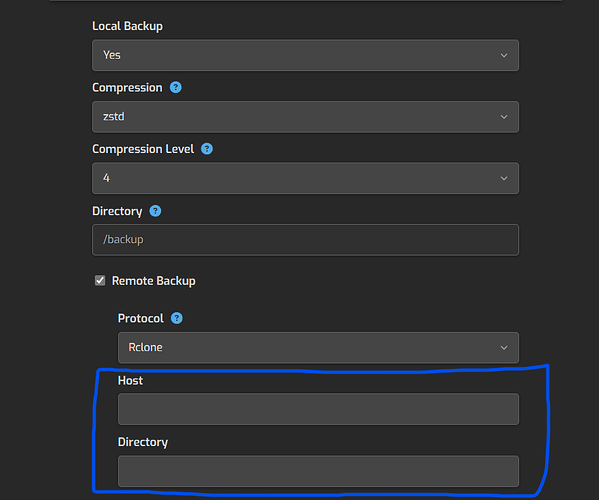
Task: Expand the Protocol dropdown set to Rclone
Action: pos(318,348)
